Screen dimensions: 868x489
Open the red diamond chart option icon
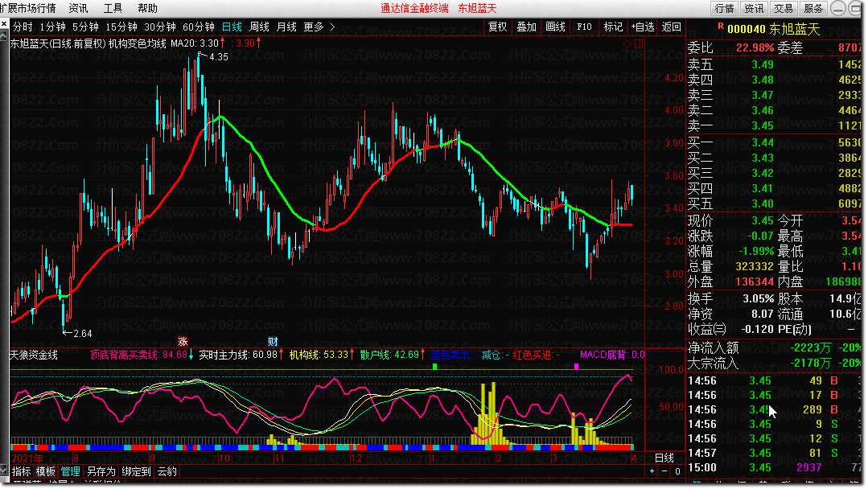627,43
